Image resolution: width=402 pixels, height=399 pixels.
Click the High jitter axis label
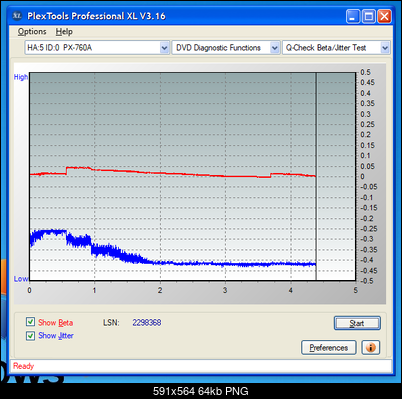point(21,77)
